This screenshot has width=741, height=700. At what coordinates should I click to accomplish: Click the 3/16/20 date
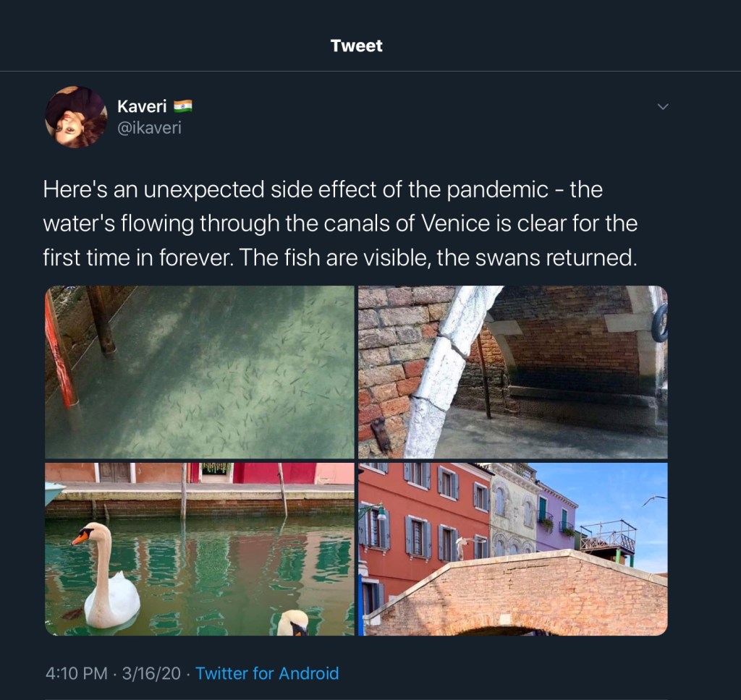[x=151, y=673]
